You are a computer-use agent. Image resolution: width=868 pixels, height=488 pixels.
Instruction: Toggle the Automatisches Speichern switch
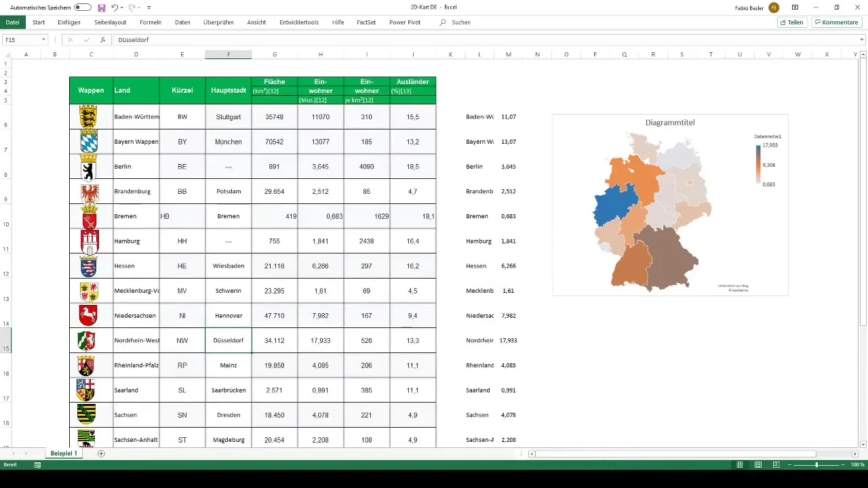pyautogui.click(x=83, y=7)
